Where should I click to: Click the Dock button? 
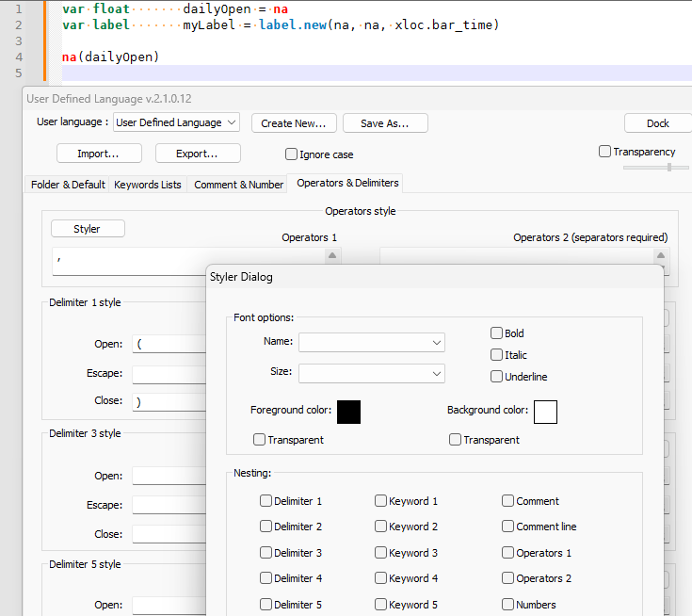point(657,123)
